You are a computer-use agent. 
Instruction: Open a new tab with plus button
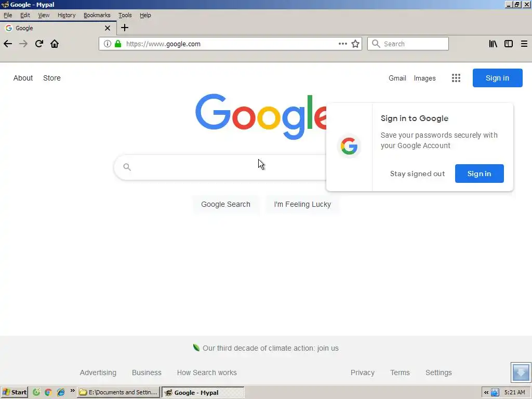click(x=125, y=28)
